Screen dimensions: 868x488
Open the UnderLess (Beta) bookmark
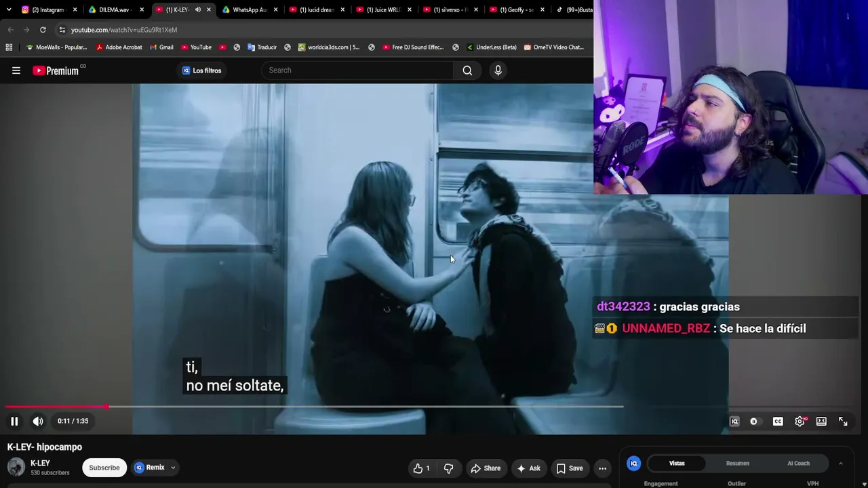tap(492, 47)
